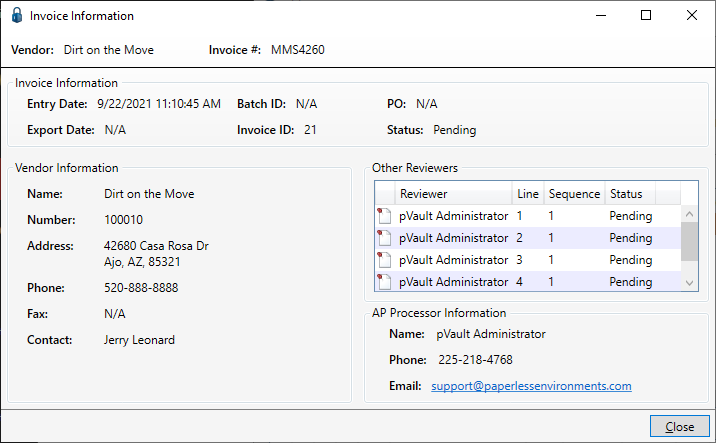Select the pVault Administrator row for Line 3

[528, 260]
